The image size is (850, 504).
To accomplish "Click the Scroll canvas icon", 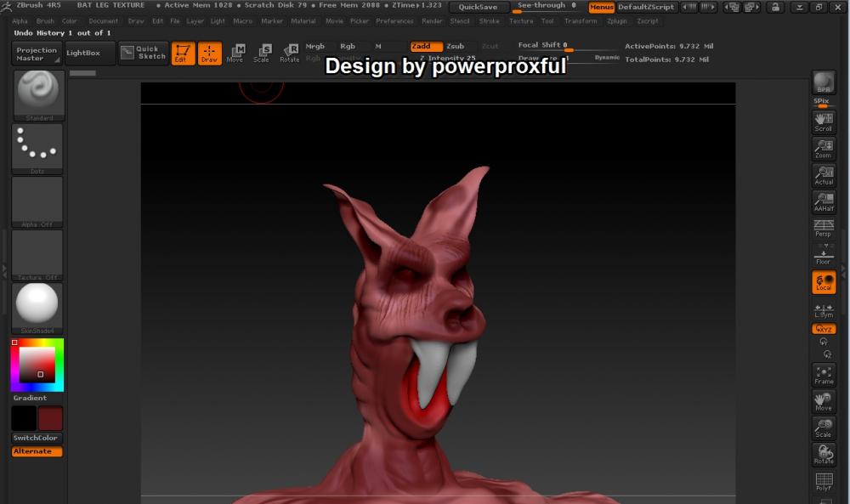I will (824, 122).
